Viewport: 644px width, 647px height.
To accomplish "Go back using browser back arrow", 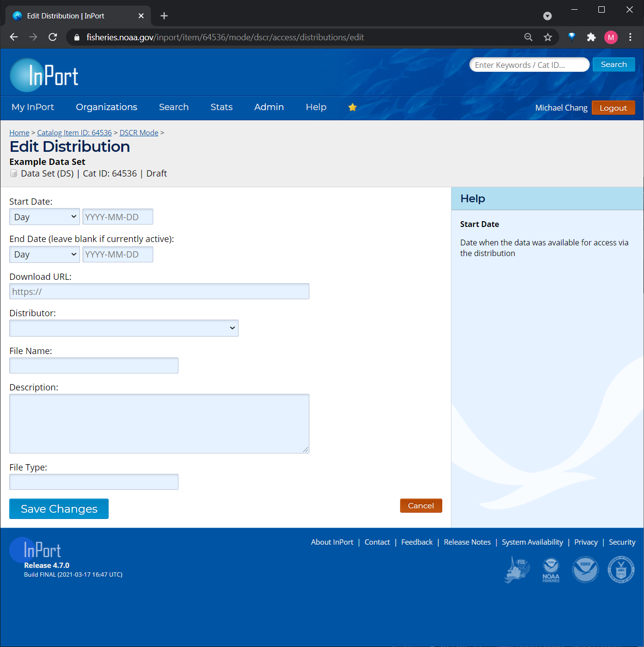I will coord(14,37).
